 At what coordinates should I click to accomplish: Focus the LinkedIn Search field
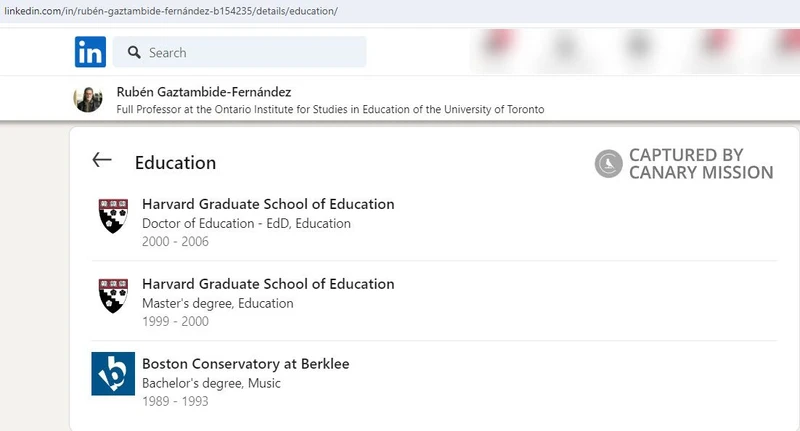click(239, 52)
